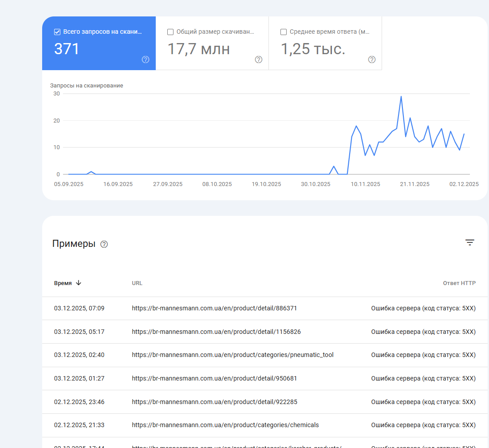This screenshot has height=448, width=489.
Task: Select the 371 total crawl requests card
Action: [99, 43]
